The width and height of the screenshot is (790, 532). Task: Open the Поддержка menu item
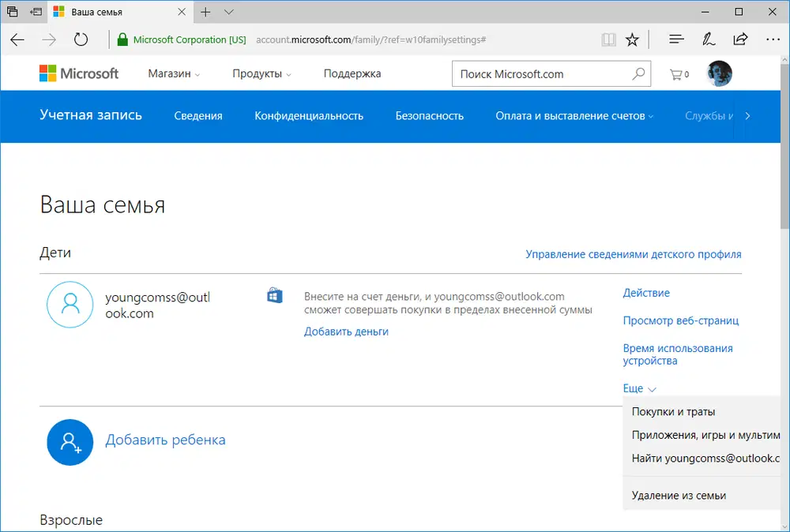tap(352, 73)
